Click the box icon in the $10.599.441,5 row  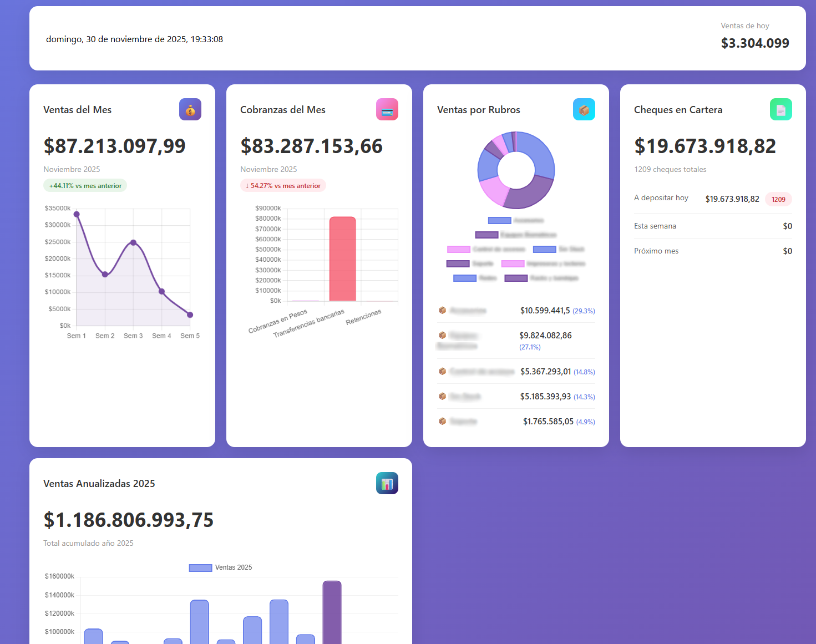(442, 311)
